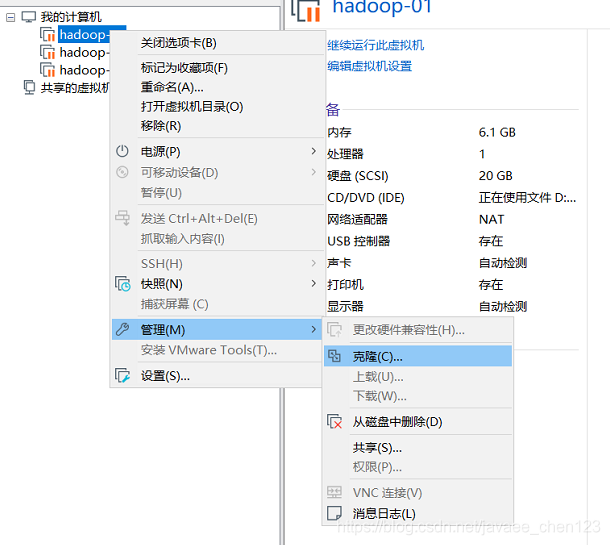Expand the 快照(N) submenu arrow
This screenshot has width=610, height=545.
pyautogui.click(x=314, y=284)
